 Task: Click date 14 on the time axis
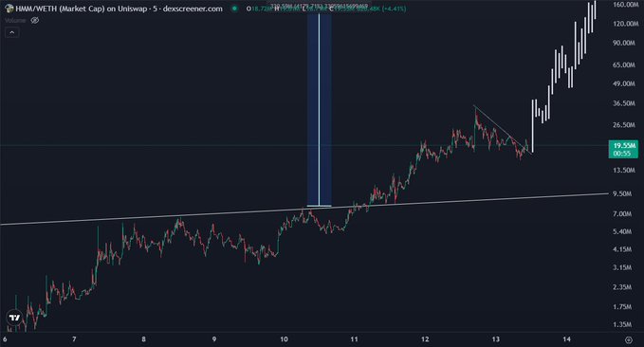pyautogui.click(x=567, y=339)
